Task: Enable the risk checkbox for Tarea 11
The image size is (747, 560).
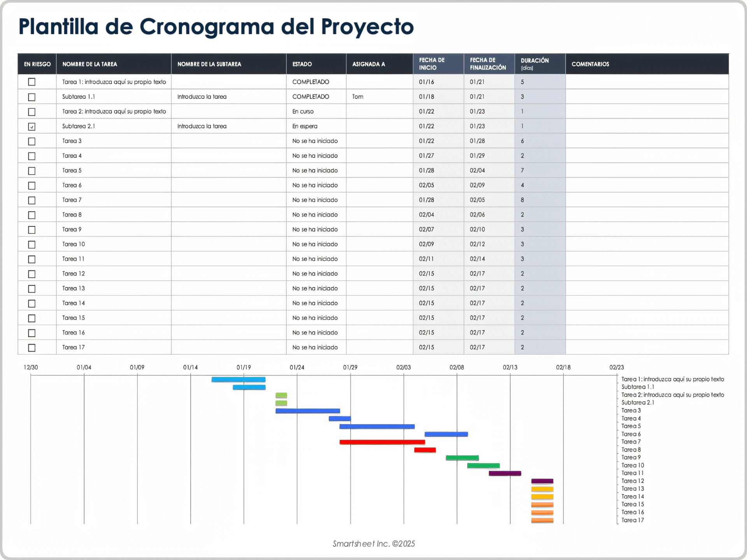Action: click(x=32, y=259)
